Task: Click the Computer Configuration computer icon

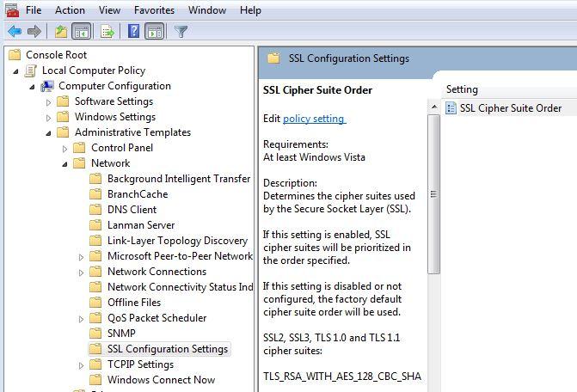Action: (x=47, y=86)
